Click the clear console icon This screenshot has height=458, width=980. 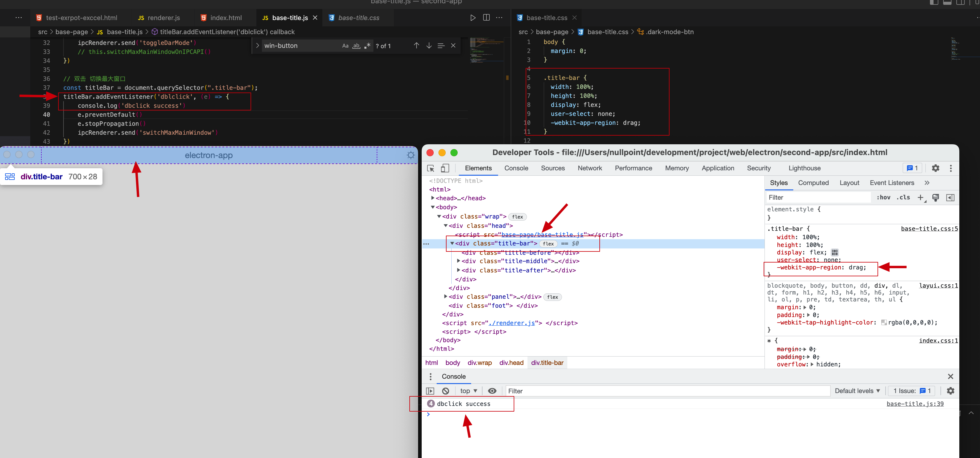pos(445,391)
